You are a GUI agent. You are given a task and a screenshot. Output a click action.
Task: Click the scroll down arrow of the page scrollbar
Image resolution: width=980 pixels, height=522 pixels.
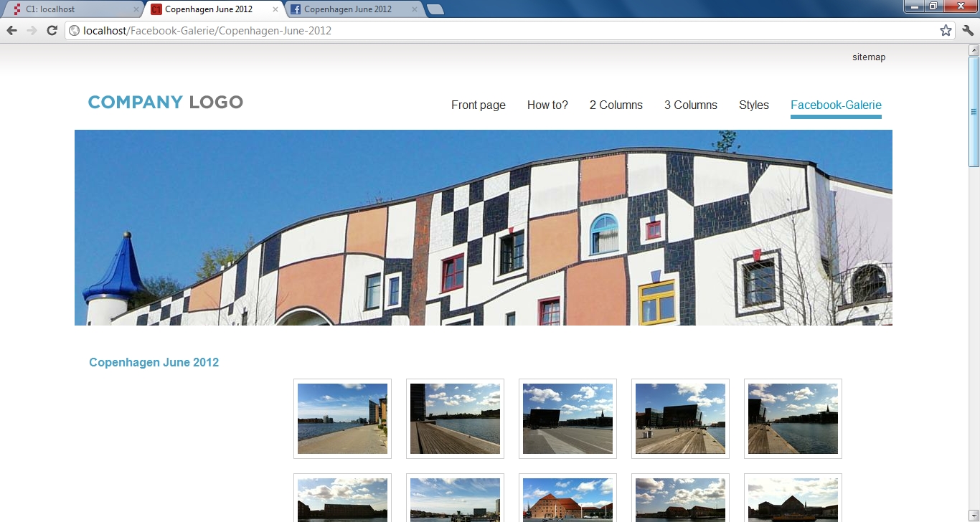coord(974,516)
